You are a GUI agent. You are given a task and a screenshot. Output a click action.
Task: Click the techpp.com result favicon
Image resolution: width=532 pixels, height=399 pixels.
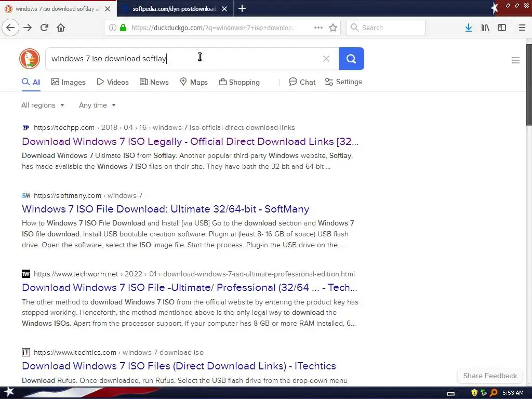click(x=26, y=128)
